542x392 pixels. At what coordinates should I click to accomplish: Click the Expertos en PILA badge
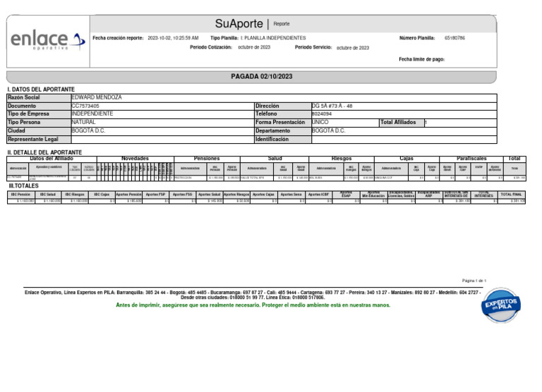500,305
